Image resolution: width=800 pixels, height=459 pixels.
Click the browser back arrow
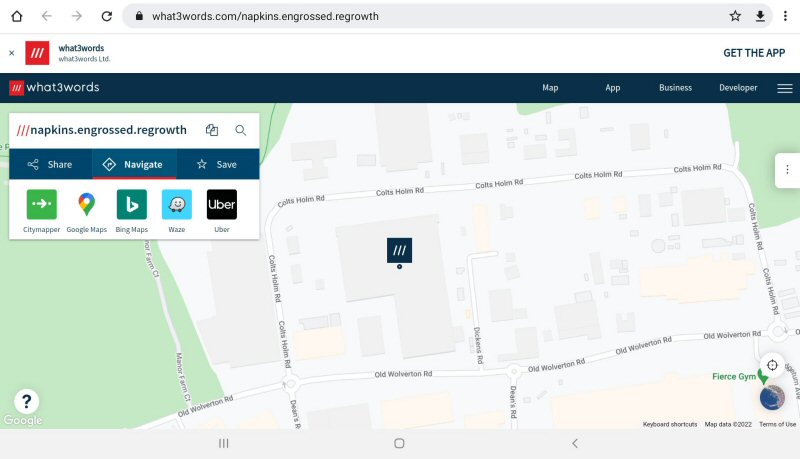(47, 16)
